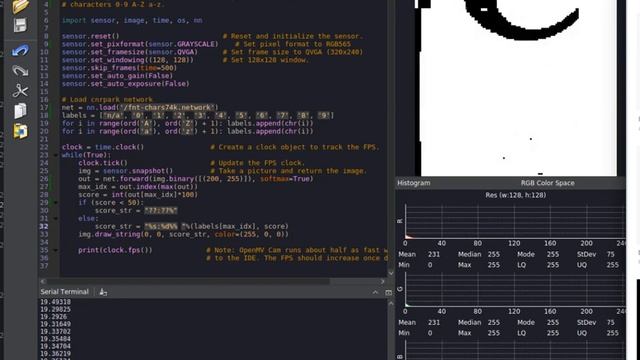Click line number 17 in the gutter
Viewport: 640px width, 360px height.
pyautogui.click(x=44, y=108)
